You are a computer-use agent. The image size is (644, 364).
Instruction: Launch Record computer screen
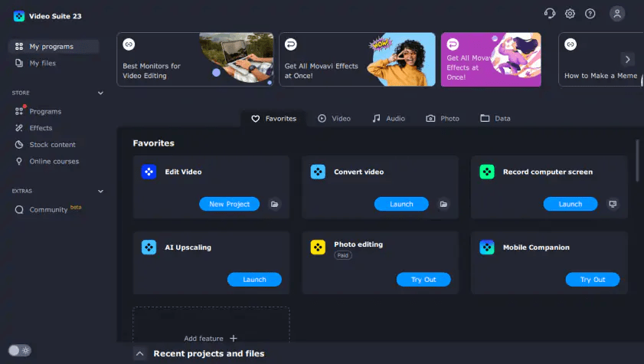[x=570, y=204]
